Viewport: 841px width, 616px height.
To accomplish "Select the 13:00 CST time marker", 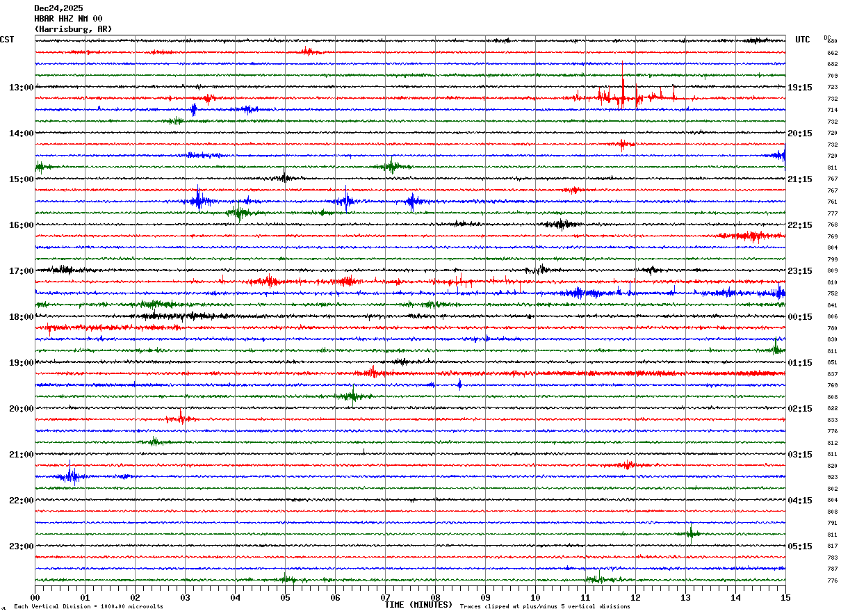I will click(21, 88).
